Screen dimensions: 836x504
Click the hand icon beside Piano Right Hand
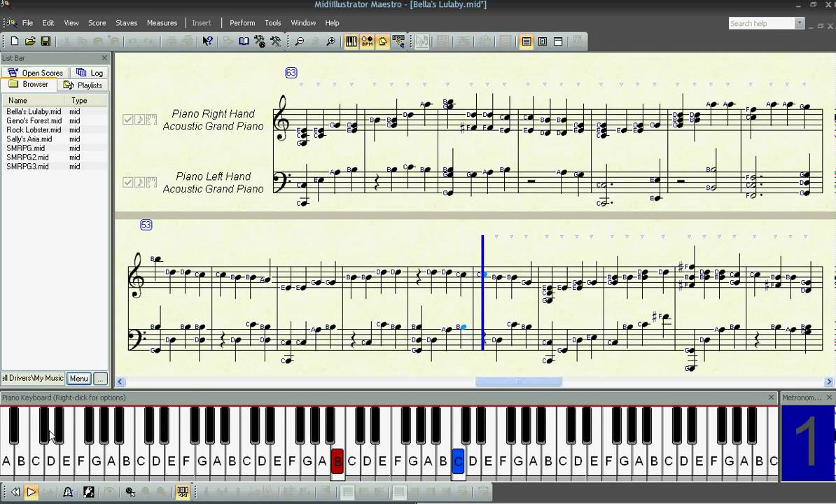pyautogui.click(x=151, y=119)
